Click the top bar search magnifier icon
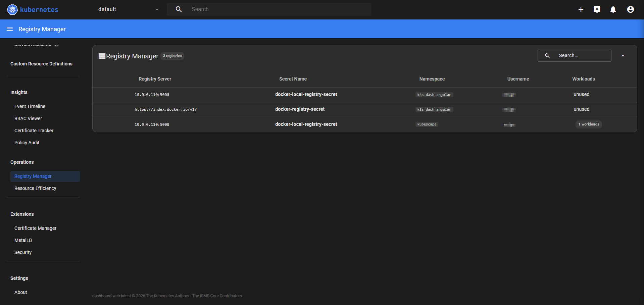The image size is (644, 305). tap(179, 9)
